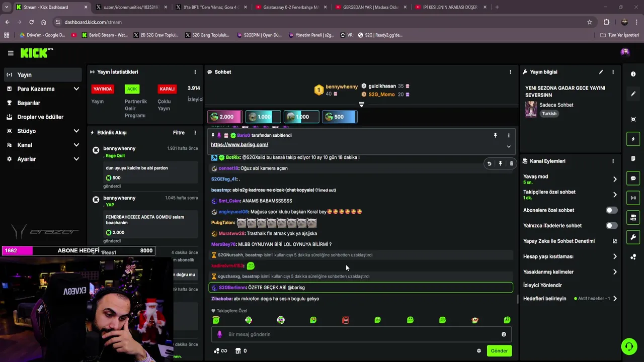
Task: Open the emoji picker in the message box
Action: click(x=504, y=334)
